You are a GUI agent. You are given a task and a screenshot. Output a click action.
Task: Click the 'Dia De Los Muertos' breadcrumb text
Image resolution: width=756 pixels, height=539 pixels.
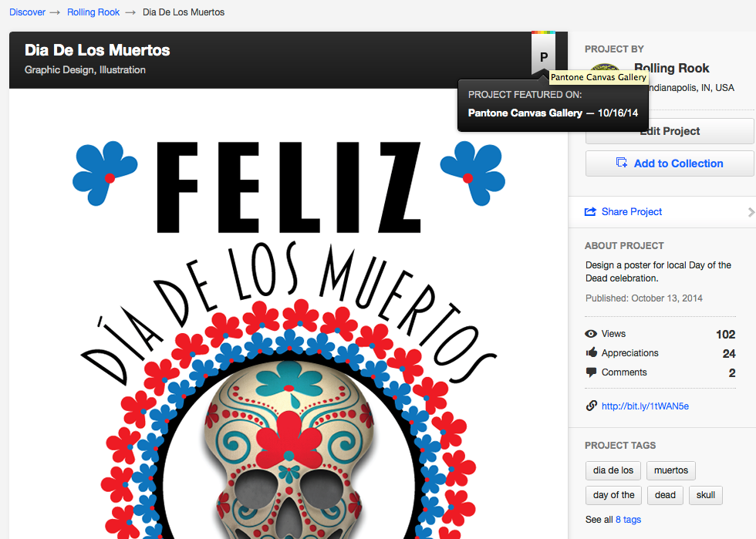[x=184, y=12]
